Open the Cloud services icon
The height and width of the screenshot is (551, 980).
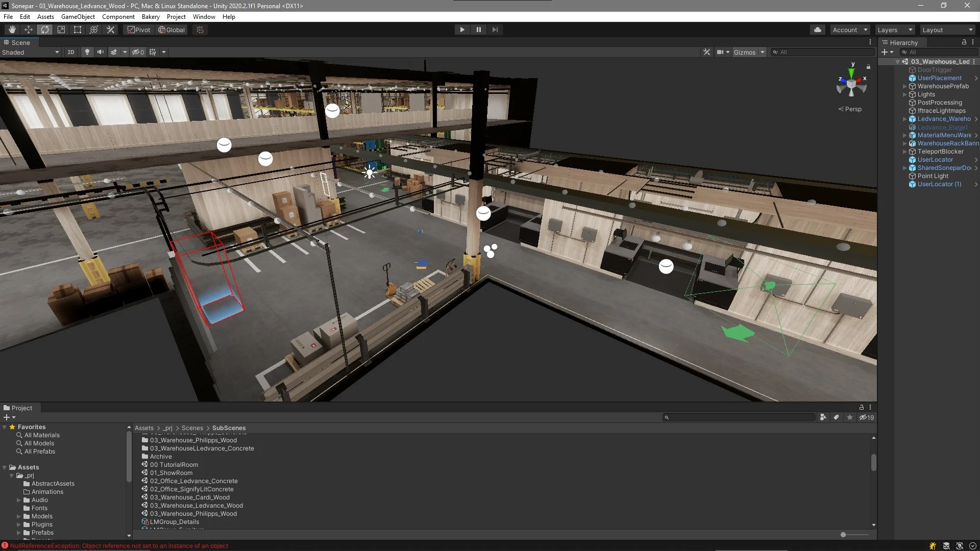(x=818, y=30)
